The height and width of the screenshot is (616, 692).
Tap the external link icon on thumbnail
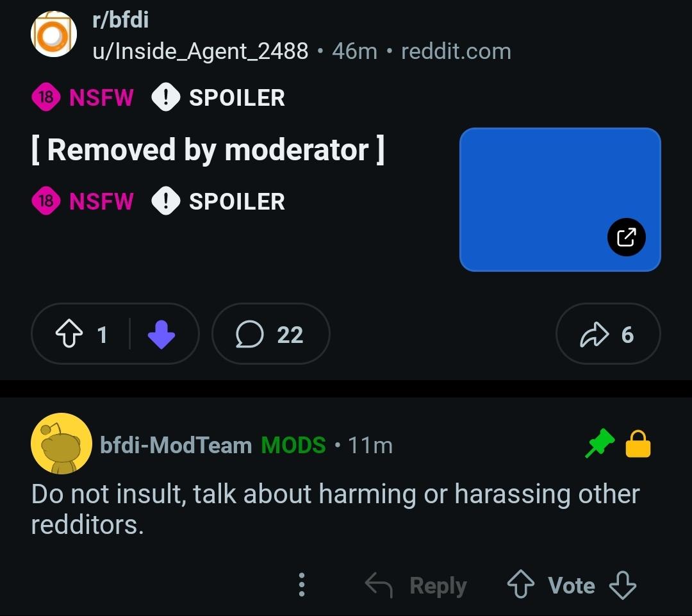[626, 237]
